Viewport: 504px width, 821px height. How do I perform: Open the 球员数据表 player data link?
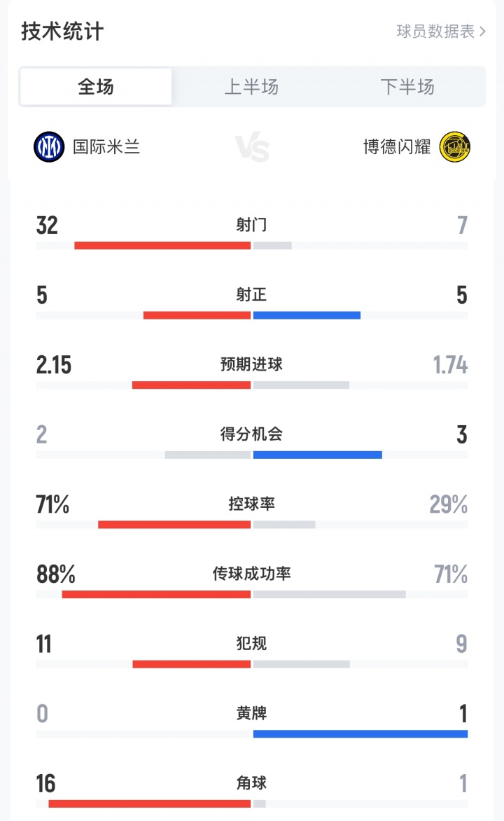(435, 32)
